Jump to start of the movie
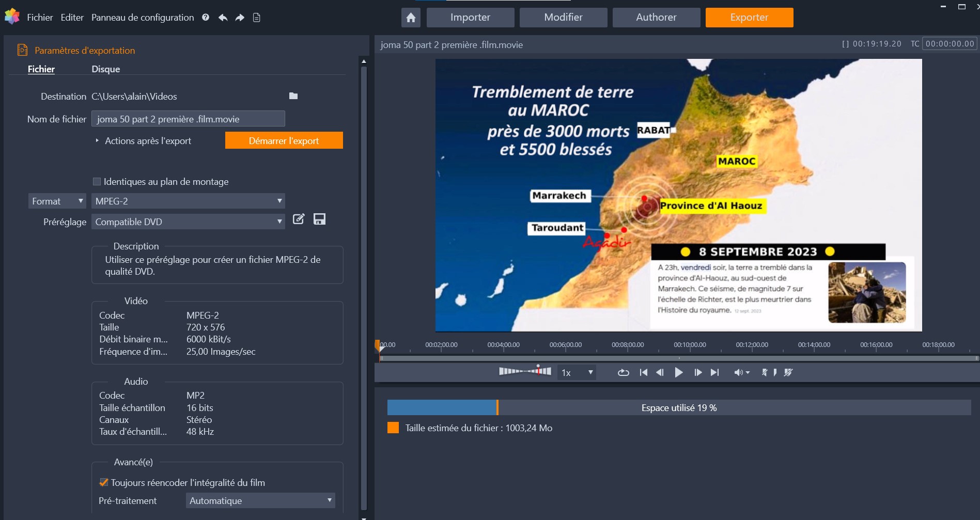 coord(643,372)
